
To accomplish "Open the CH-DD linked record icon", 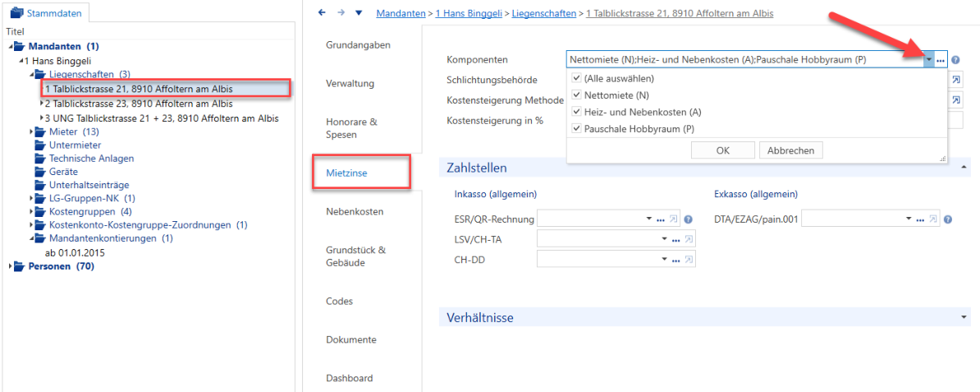I will point(689,259).
